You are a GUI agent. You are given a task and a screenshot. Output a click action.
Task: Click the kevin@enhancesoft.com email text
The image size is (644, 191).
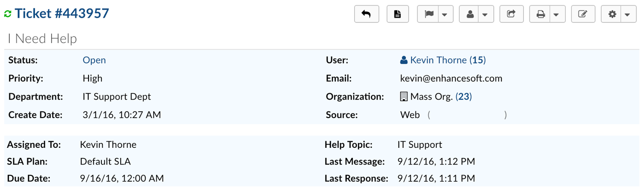click(x=451, y=78)
